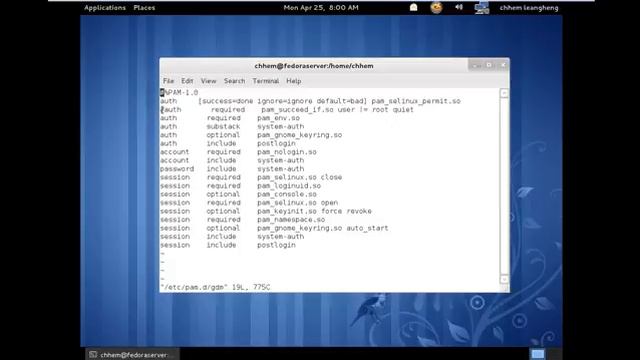Click the pam_console.so text
Image resolution: width=640 pixels, height=360 pixels.
(287, 194)
